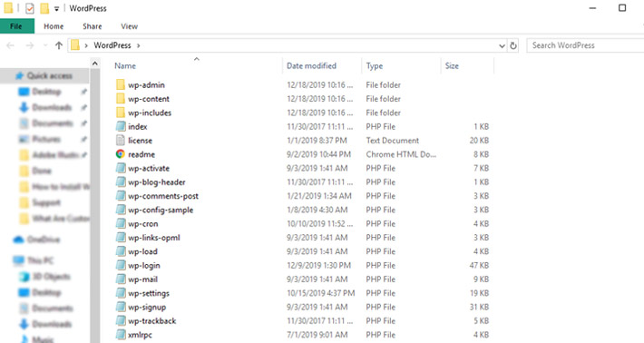Viewport: 644px width, 343px height.
Task: Click the wp-links-opml file icon
Action: [x=121, y=238]
